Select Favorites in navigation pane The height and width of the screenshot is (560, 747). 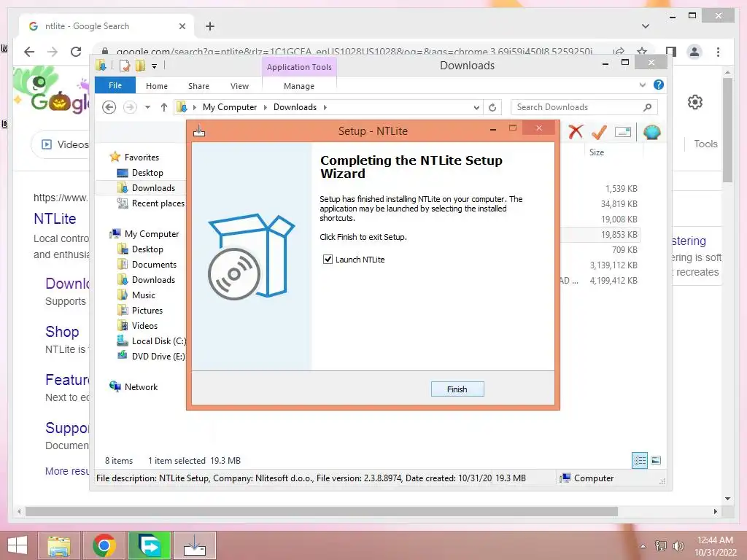(142, 157)
